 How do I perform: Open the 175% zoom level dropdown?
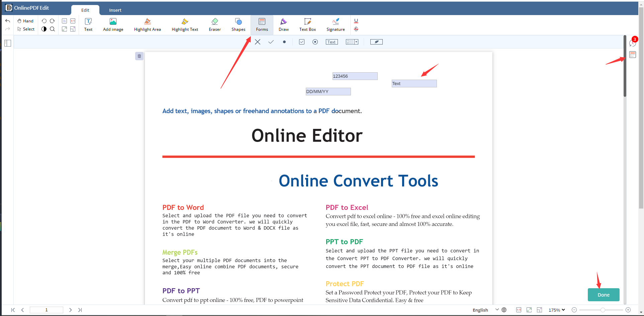556,310
